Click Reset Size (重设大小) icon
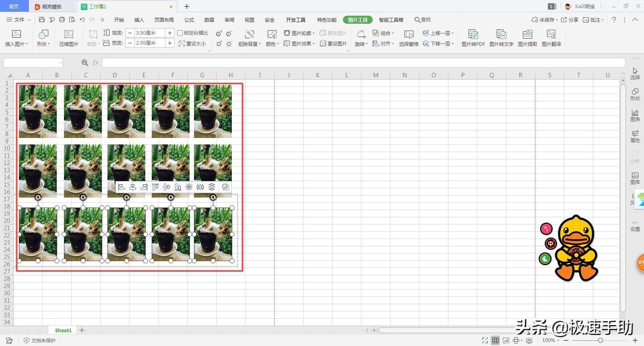 pos(192,43)
